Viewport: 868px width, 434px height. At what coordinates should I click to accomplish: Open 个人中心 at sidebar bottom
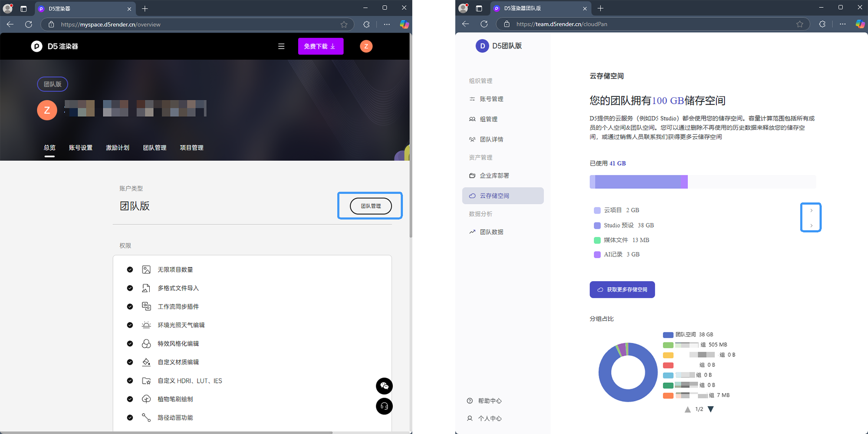click(484, 418)
